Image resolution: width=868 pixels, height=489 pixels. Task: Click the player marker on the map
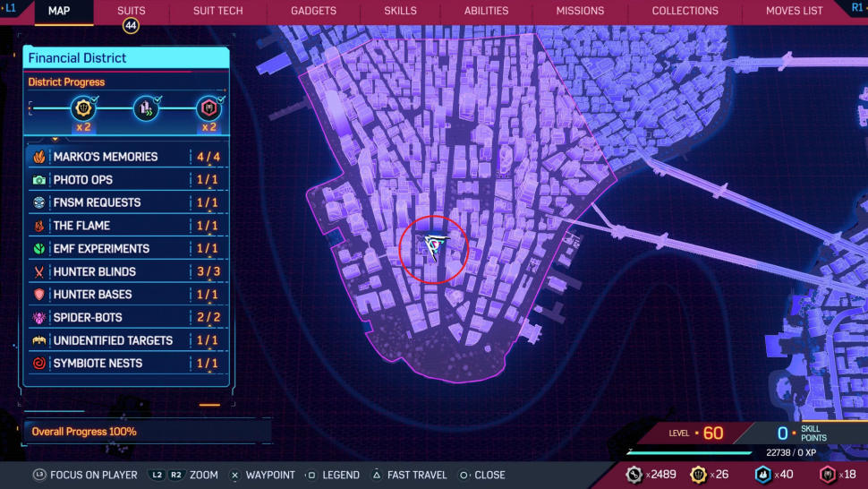point(435,245)
